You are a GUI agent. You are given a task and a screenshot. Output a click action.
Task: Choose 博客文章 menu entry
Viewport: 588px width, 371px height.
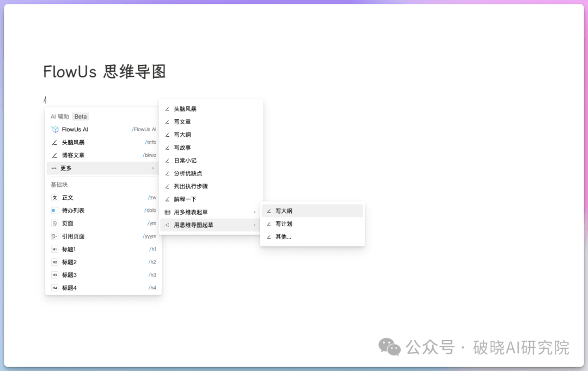[103, 155]
